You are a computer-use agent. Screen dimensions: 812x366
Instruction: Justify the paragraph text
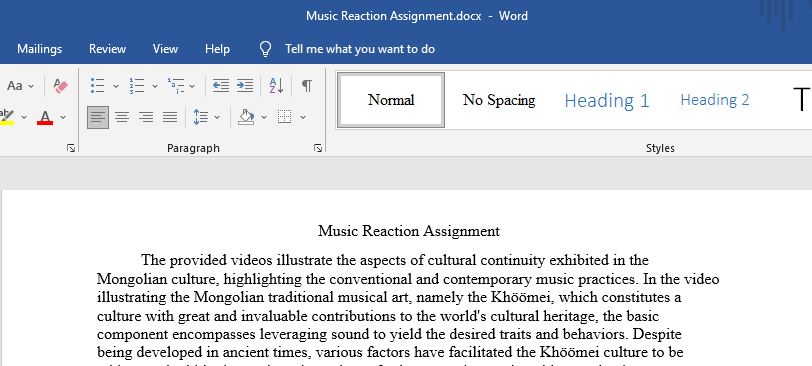170,118
